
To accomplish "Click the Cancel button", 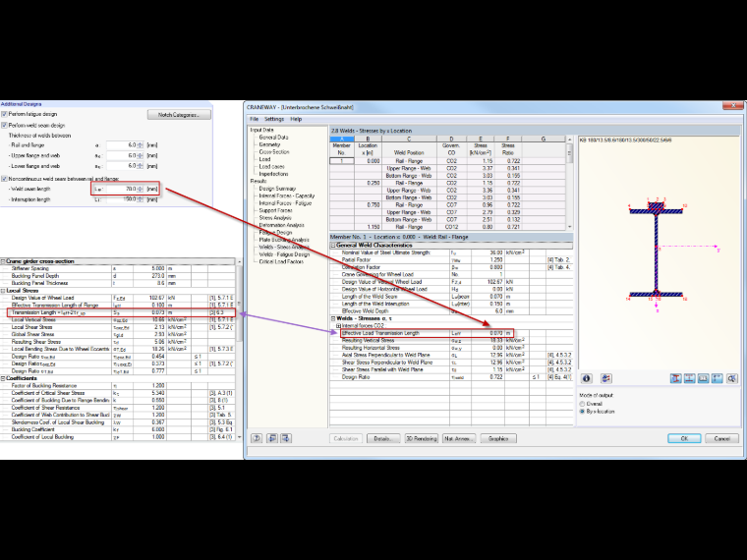I will (721, 438).
